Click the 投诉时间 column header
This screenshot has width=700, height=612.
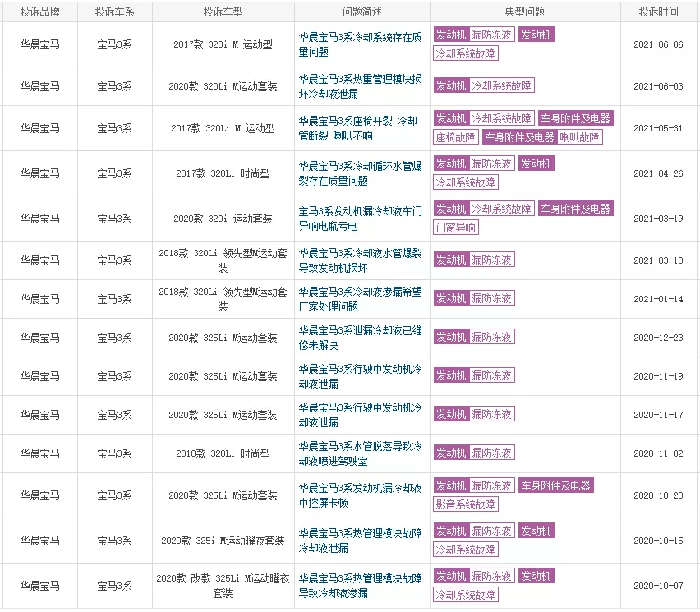[658, 12]
